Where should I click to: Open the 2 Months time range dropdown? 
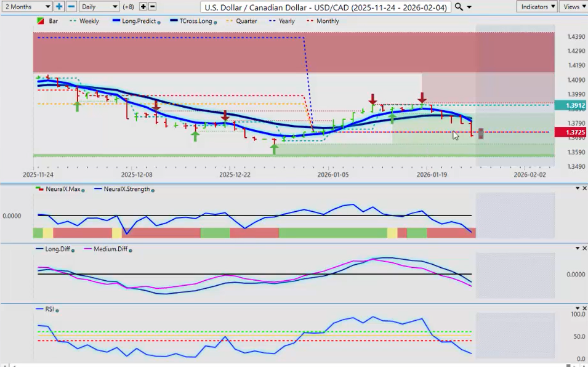pyautogui.click(x=26, y=6)
